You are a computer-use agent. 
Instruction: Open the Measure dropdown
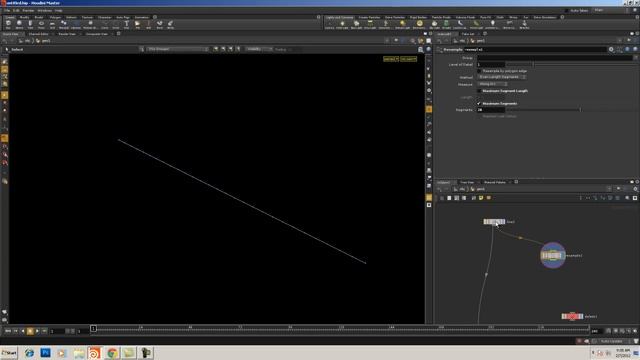click(x=493, y=84)
